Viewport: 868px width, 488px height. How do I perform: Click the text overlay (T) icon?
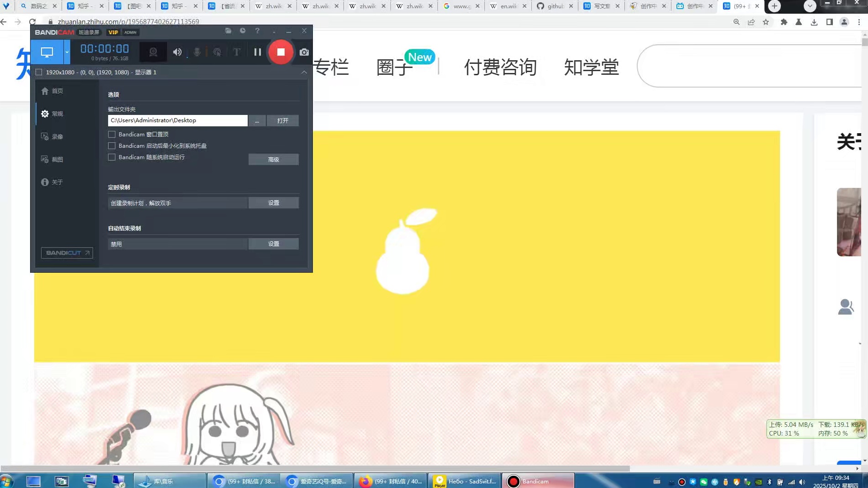pos(236,52)
